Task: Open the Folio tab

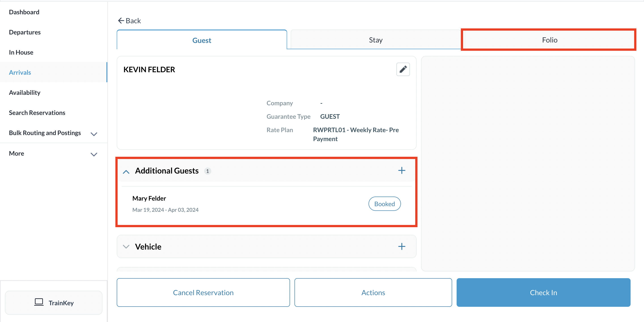Action: click(549, 40)
